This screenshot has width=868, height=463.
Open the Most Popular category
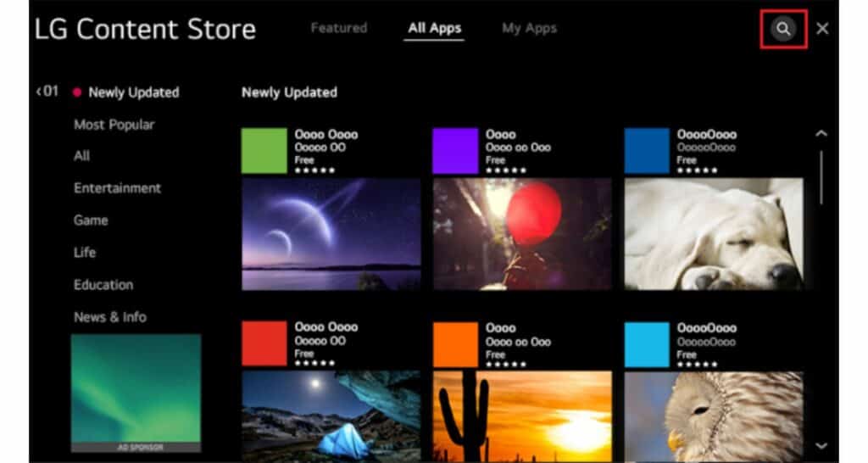(114, 125)
